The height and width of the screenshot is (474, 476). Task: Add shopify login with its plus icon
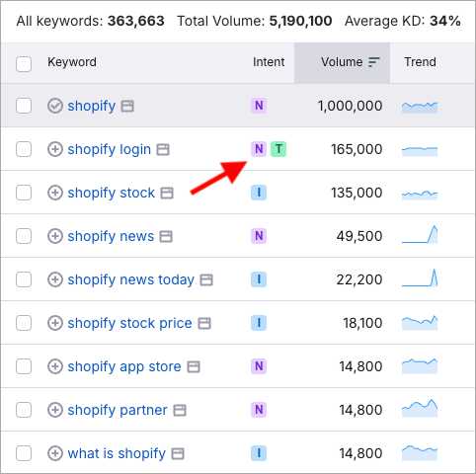55,149
